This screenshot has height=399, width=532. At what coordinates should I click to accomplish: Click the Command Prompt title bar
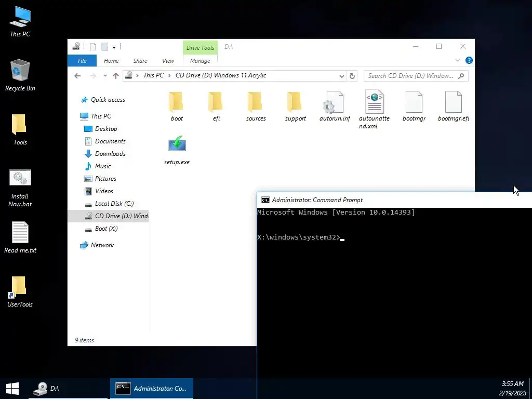394,200
